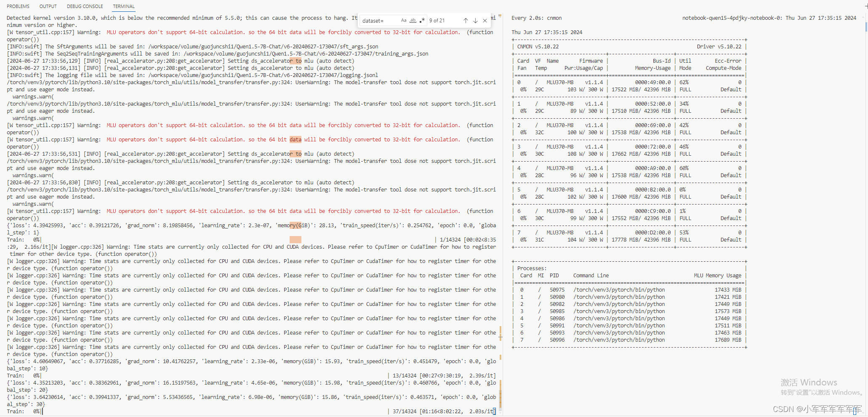Close the terminal find widget
This screenshot has width=868, height=417.
point(485,21)
